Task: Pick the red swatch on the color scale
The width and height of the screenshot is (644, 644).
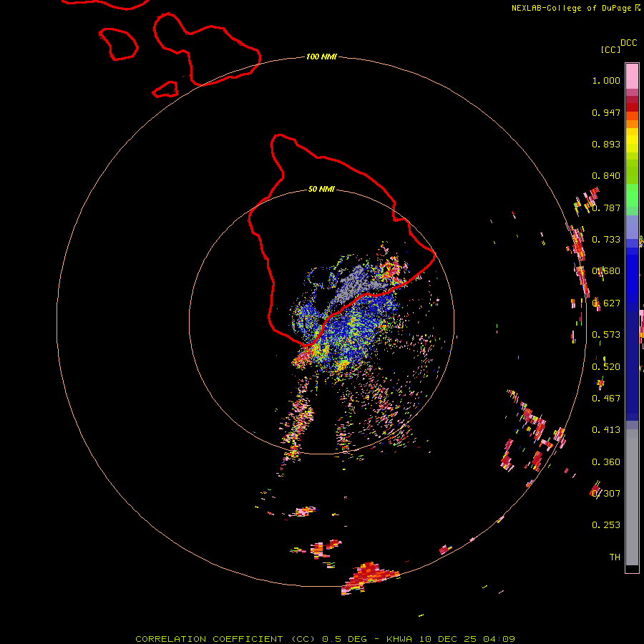Action: point(632,107)
